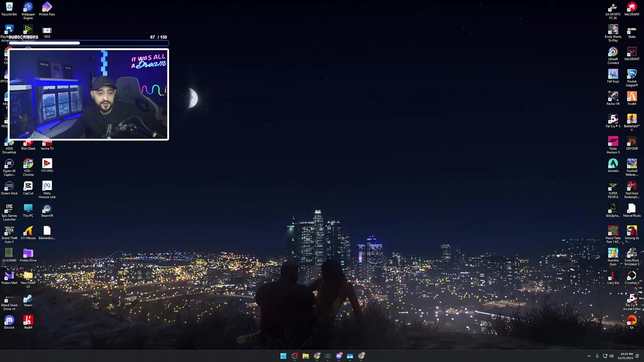Viewport: 644px width, 362px height.
Task: Open the SUPER PEOPLE game icon
Action: pyautogui.click(x=613, y=190)
